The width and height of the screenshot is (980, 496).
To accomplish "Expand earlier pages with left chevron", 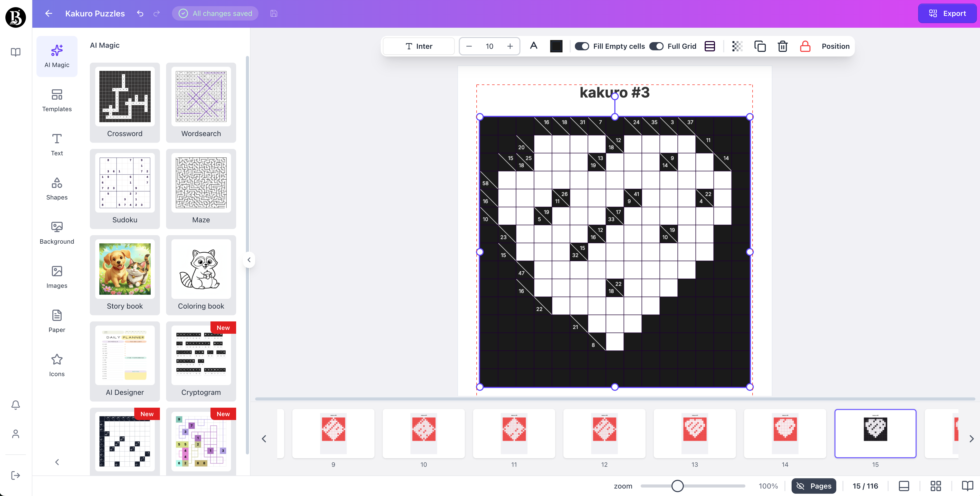I will click(x=264, y=438).
